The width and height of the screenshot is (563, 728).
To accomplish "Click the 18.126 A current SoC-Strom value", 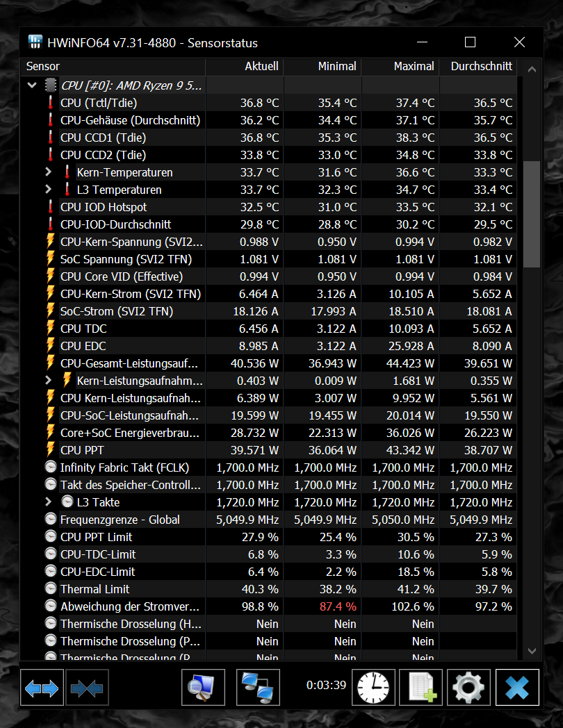I will (x=256, y=311).
